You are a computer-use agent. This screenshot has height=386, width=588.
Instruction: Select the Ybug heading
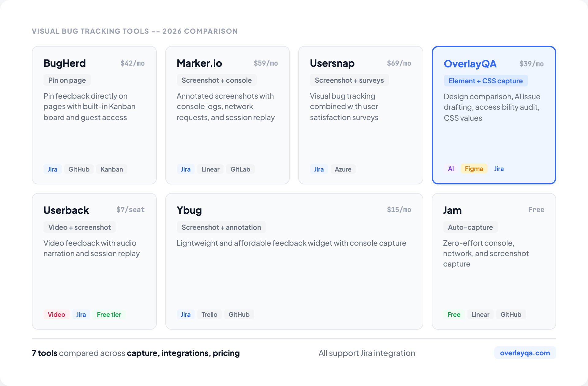pos(189,210)
